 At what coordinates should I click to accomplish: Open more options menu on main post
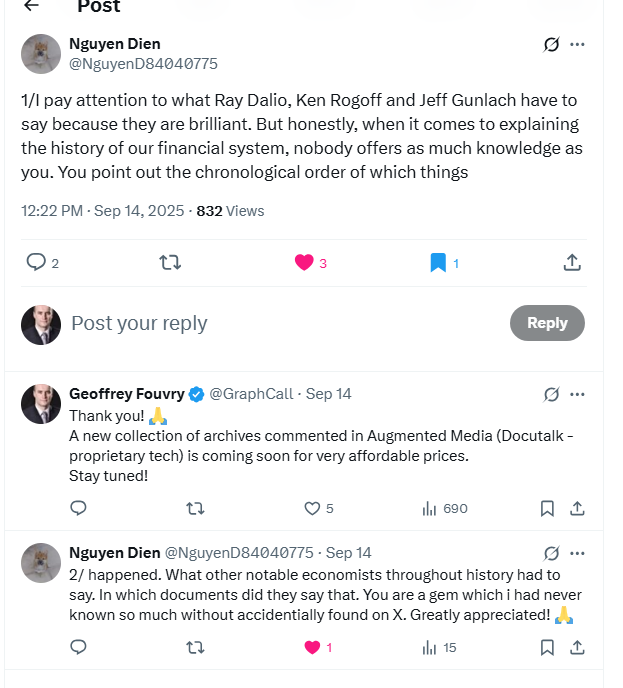pos(577,44)
